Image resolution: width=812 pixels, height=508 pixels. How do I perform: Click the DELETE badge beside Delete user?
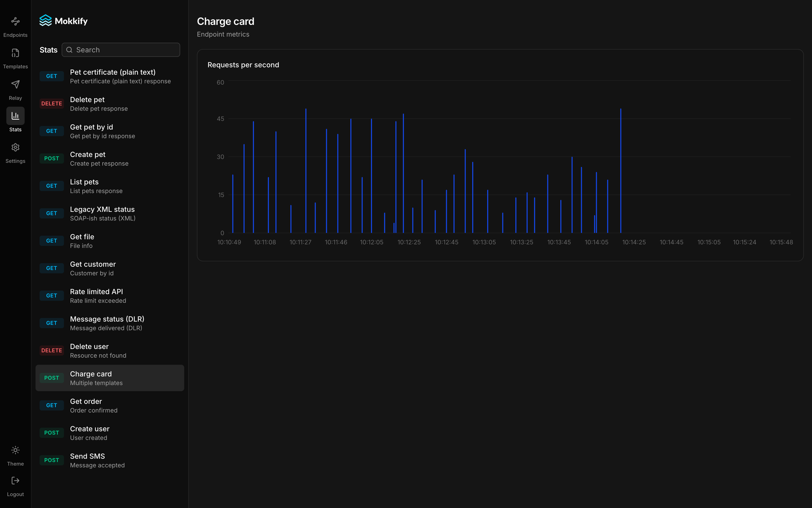click(x=52, y=351)
